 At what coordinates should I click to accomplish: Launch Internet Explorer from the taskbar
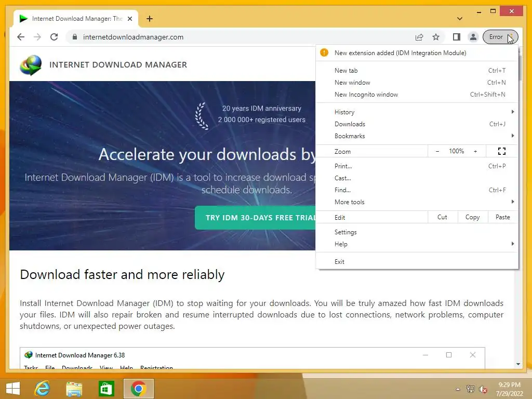(43, 389)
